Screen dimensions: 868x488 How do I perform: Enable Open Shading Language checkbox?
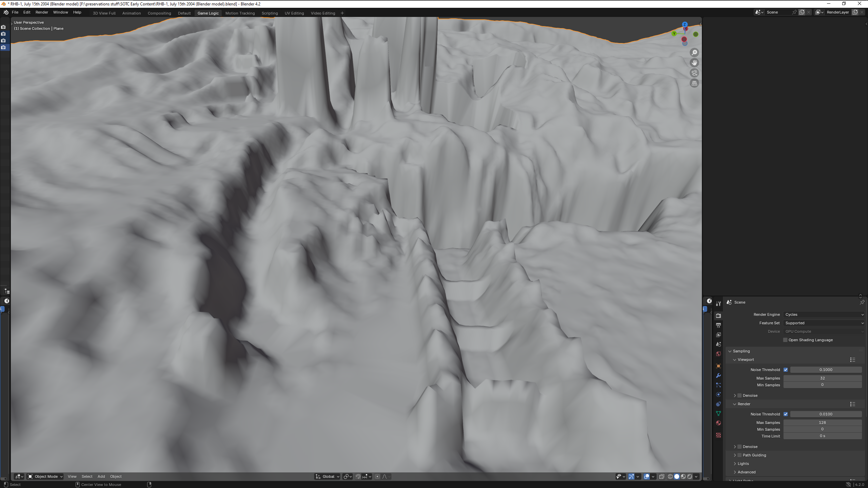pyautogui.click(x=785, y=340)
